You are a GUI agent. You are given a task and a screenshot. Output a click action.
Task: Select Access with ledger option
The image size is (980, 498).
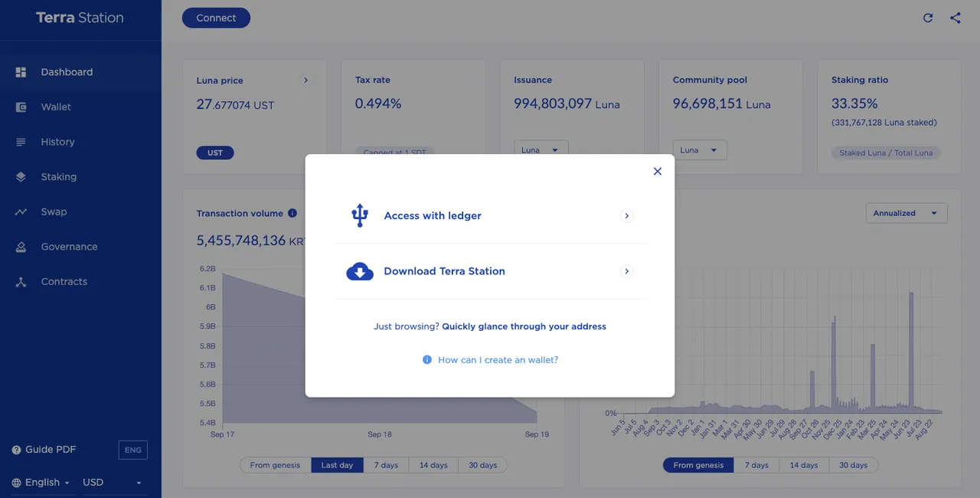490,216
